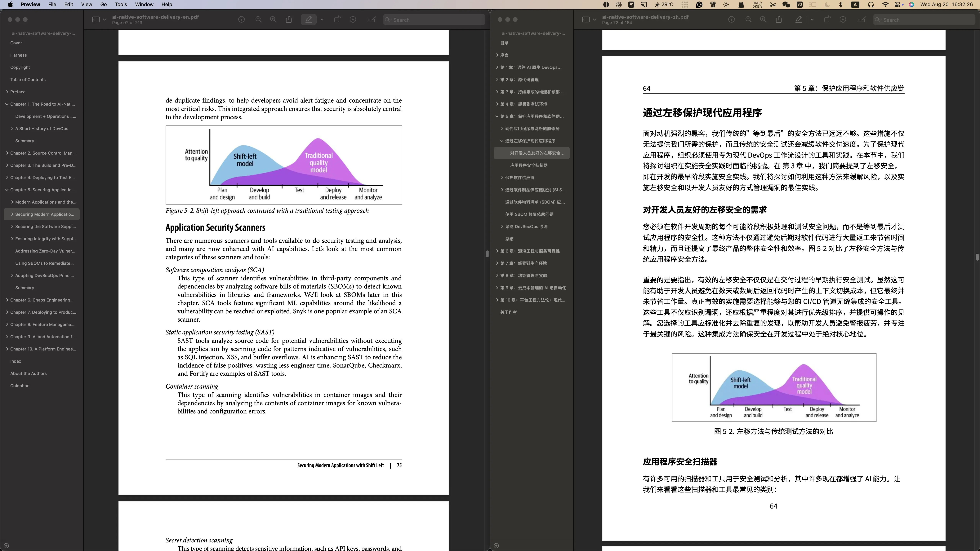The height and width of the screenshot is (551, 980).
Task: Expand A Short History of DevOps
Action: pos(12,129)
